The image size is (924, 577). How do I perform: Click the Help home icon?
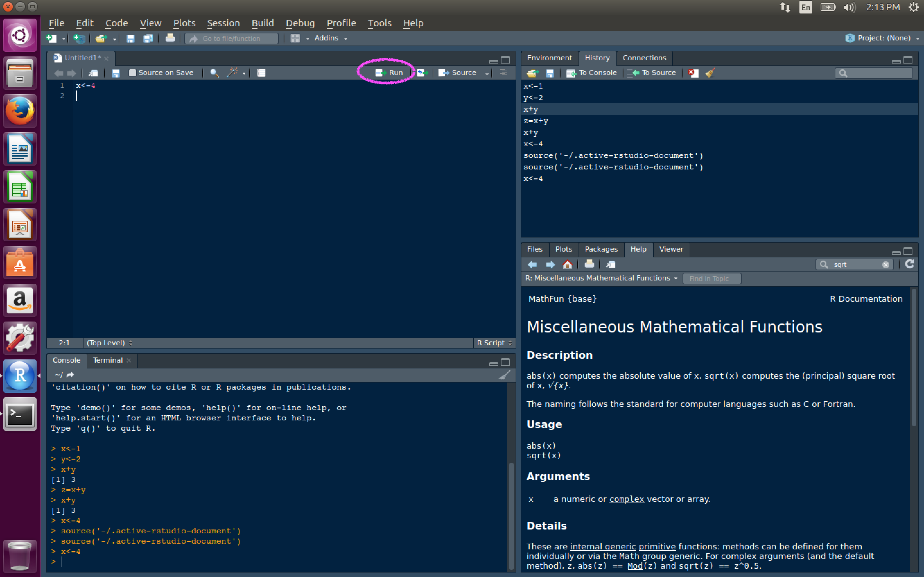pos(568,264)
